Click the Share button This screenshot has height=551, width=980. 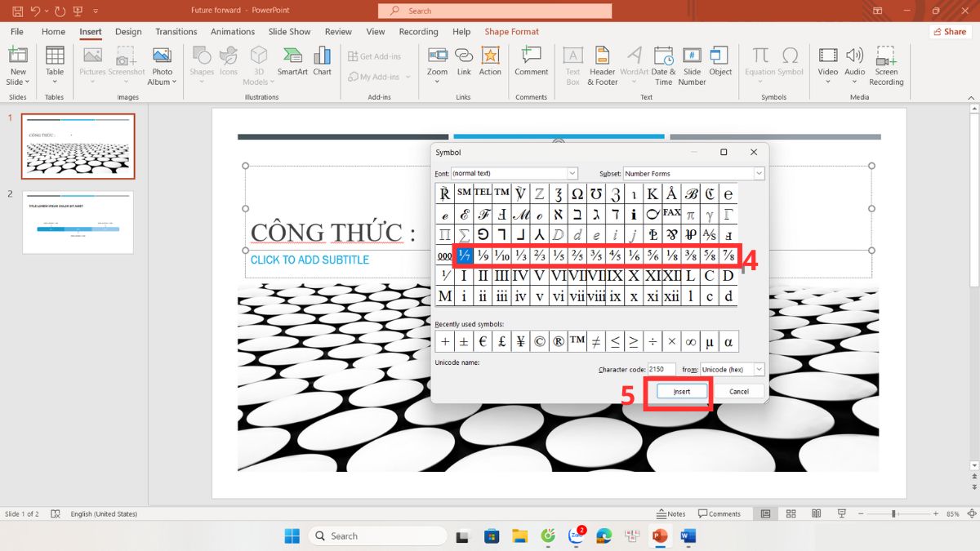pos(950,32)
